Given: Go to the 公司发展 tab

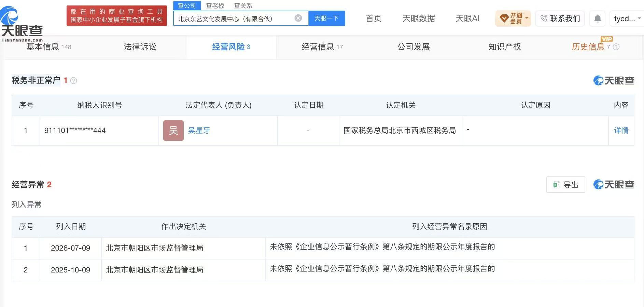Looking at the screenshot, I should (x=414, y=47).
